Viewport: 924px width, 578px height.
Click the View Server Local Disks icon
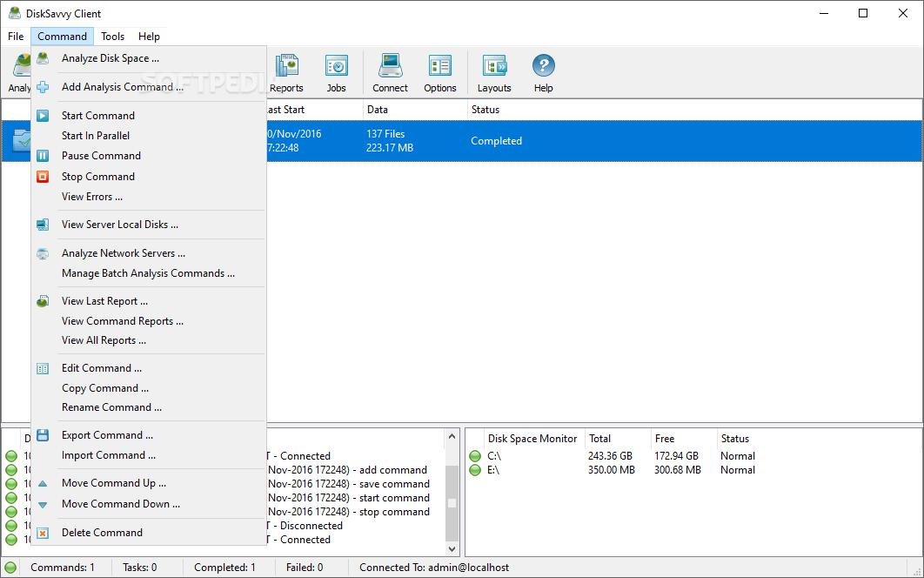coord(43,225)
